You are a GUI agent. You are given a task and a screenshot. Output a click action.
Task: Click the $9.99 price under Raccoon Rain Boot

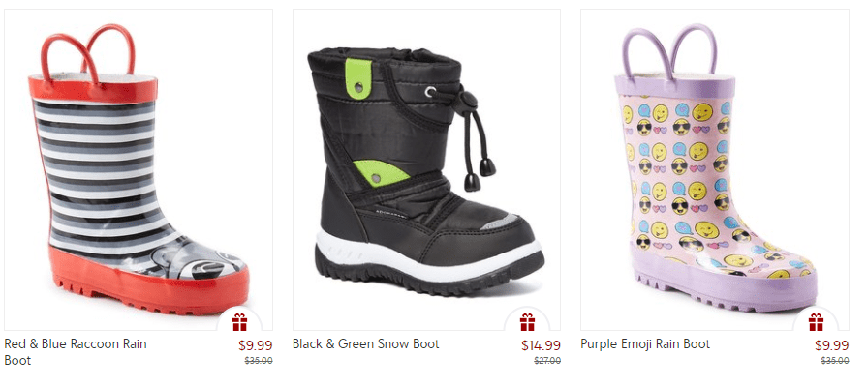255,345
